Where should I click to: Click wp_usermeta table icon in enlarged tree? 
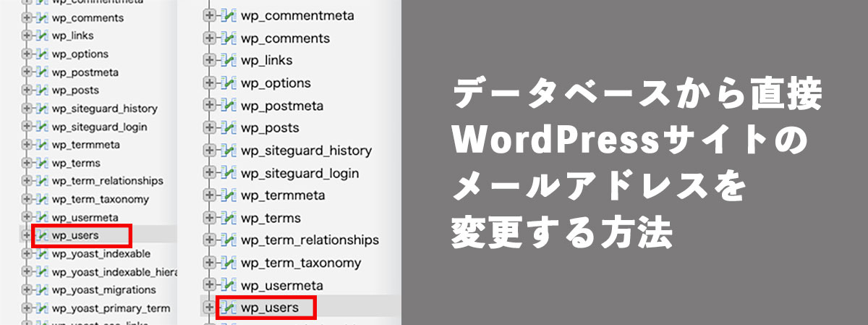click(x=229, y=284)
